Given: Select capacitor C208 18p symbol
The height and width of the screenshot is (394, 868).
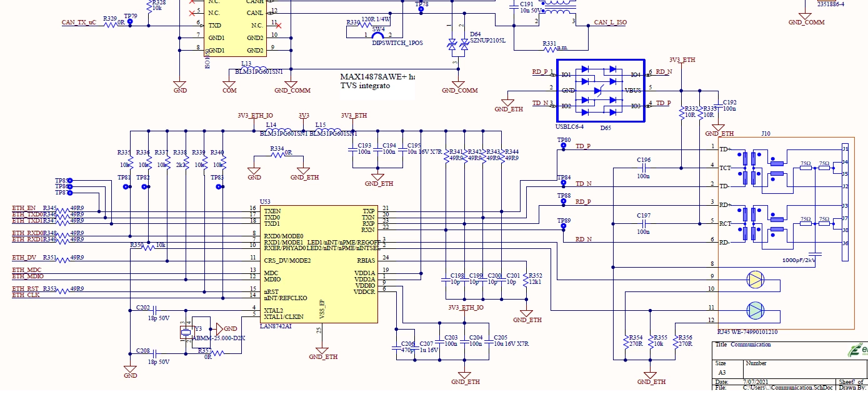Looking at the screenshot, I should [x=156, y=353].
